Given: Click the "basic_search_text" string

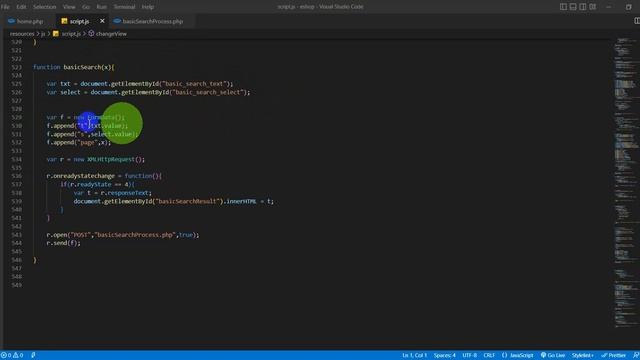Looking at the screenshot, I should (x=194, y=84).
